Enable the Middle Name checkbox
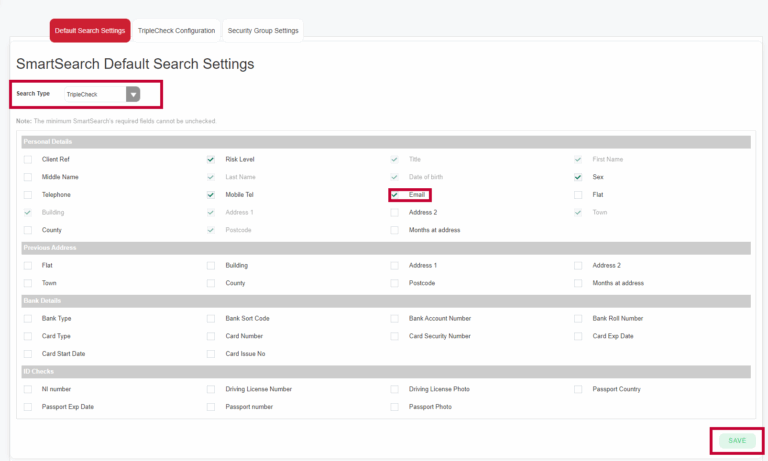 click(x=28, y=177)
